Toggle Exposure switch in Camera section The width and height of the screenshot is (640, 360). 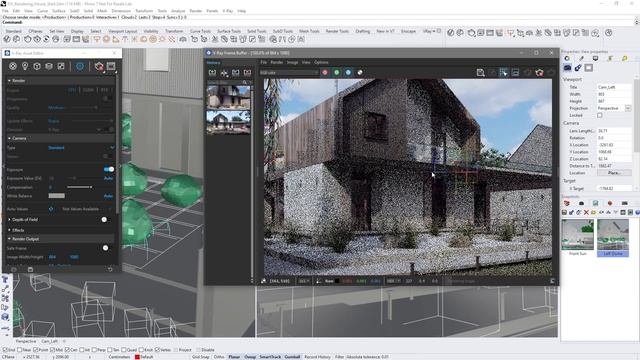109,169
